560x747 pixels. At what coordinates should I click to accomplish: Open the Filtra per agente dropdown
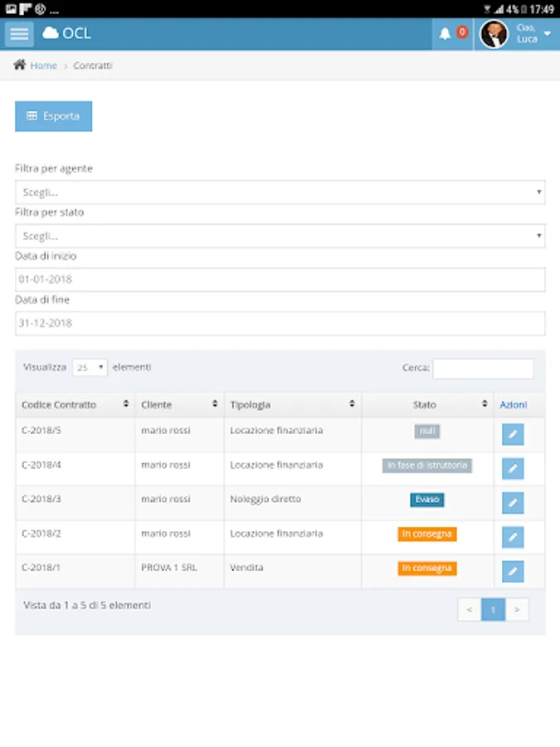point(280,193)
